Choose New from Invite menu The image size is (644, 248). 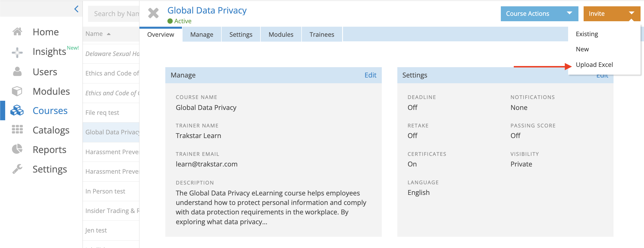point(582,49)
